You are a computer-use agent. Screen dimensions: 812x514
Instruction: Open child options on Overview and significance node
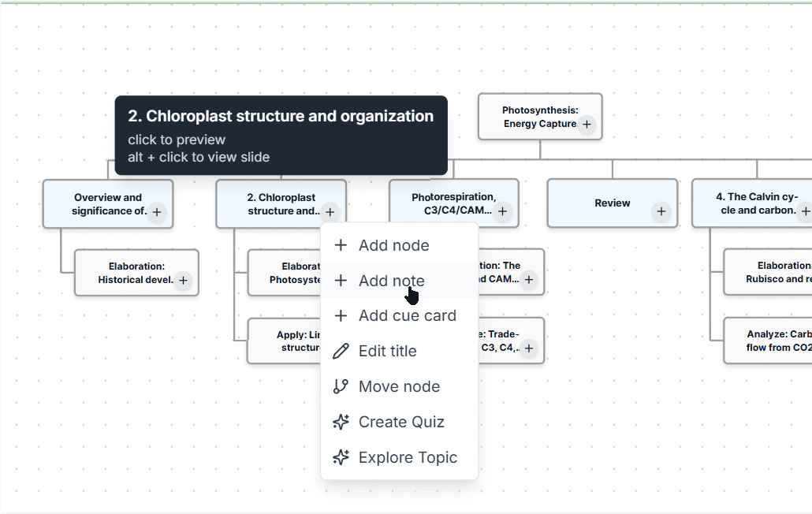[157, 211]
